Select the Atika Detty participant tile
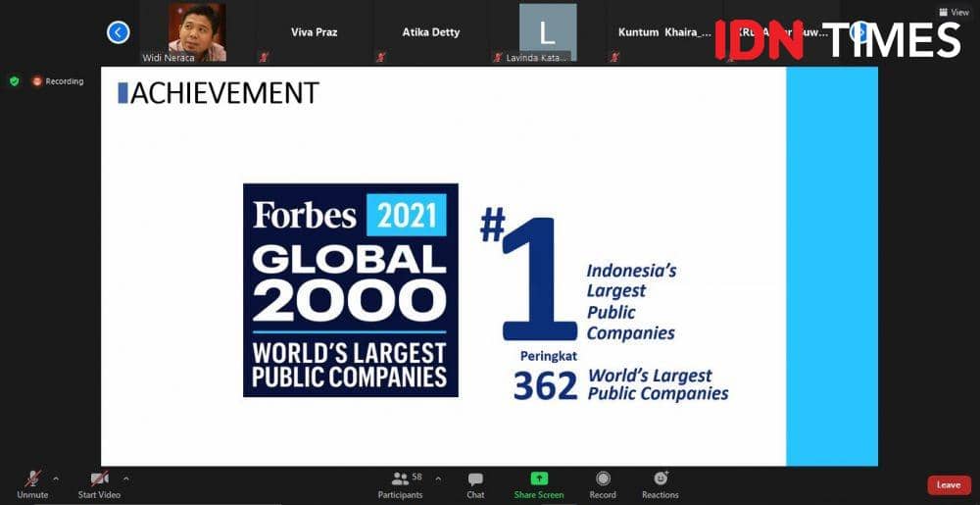980x505 pixels. 430,32
